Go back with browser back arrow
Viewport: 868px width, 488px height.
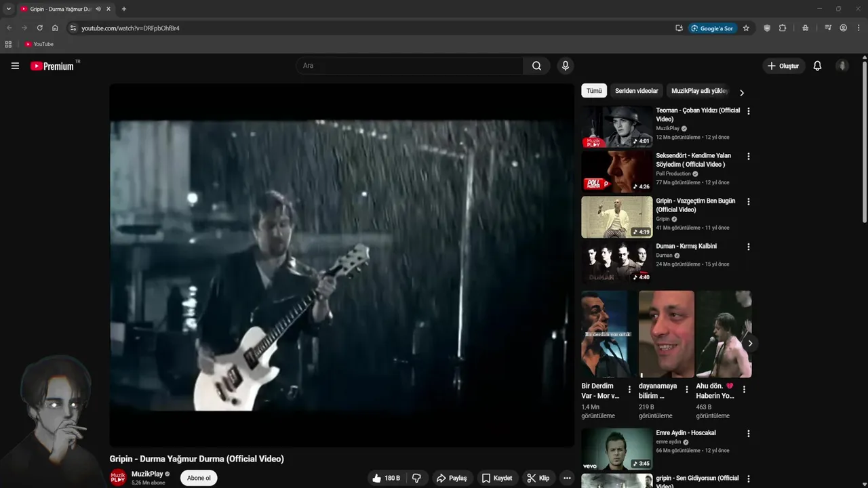point(9,28)
